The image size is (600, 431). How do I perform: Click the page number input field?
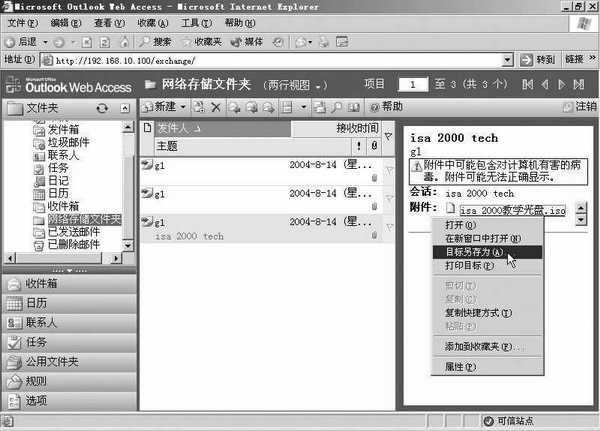pyautogui.click(x=420, y=84)
